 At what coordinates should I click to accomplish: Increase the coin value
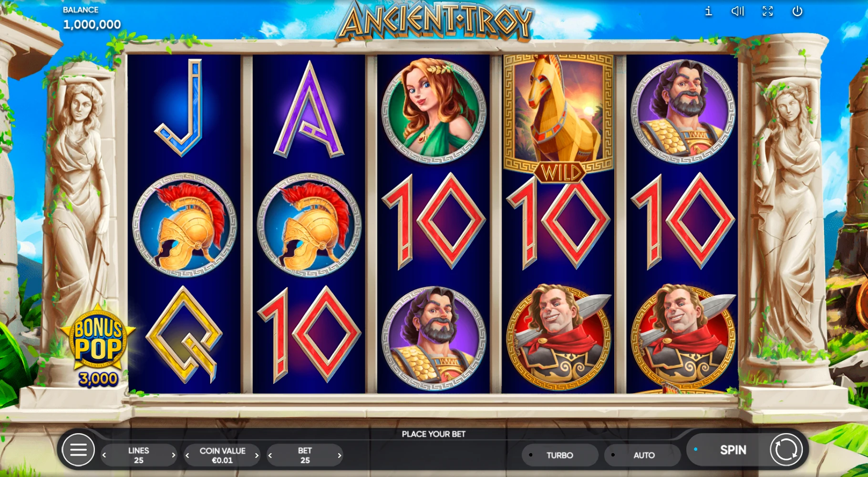point(257,456)
